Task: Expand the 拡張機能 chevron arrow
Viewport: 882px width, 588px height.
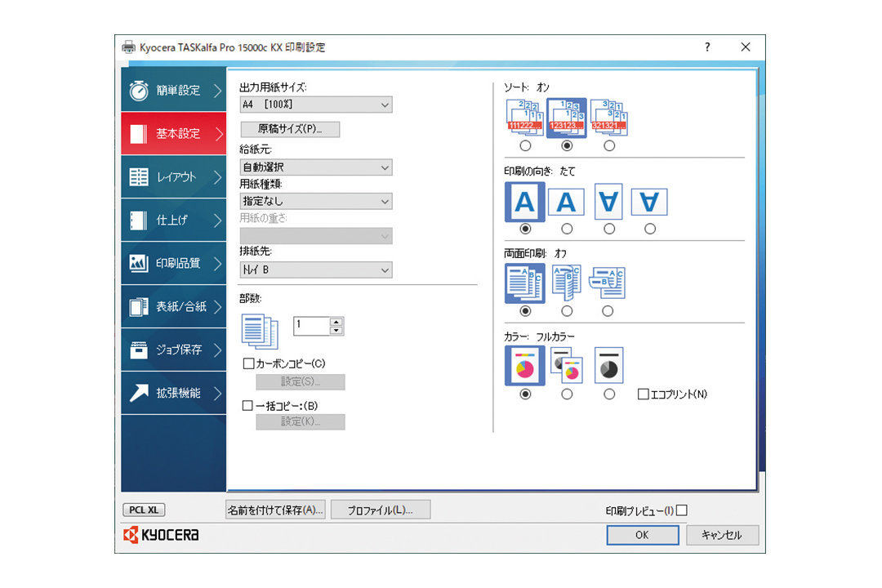Action: 218,393
